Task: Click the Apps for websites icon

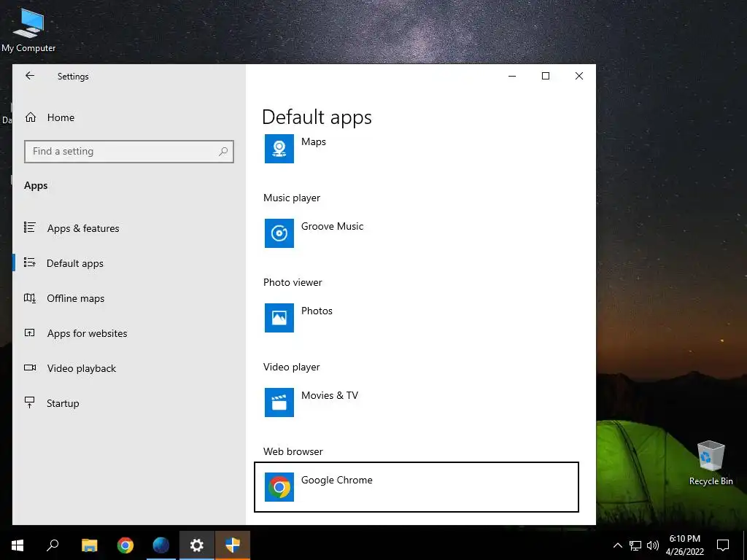Action: tap(29, 332)
